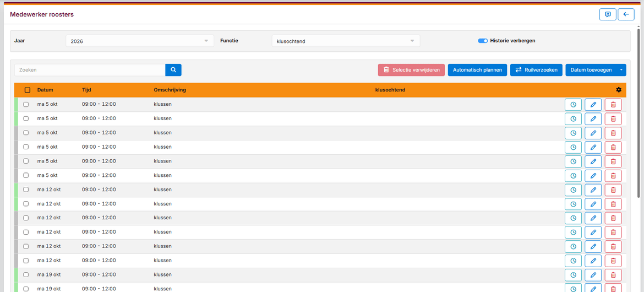Viewport: 644px width, 292px height.
Task: Click the feedback chat icon top right
Action: tap(608, 14)
